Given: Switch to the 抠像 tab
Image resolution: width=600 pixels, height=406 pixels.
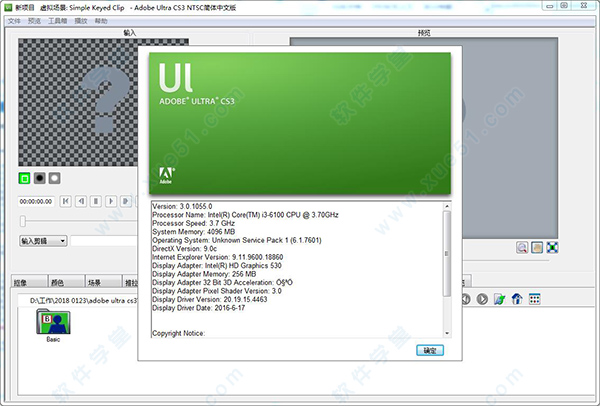Looking at the screenshot, I should tap(29, 282).
